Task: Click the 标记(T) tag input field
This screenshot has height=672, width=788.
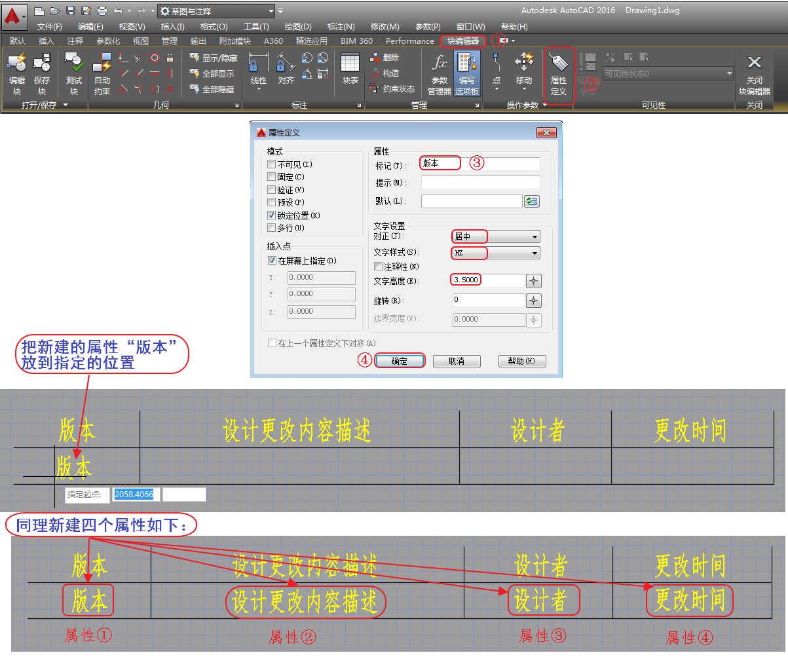Action: (480, 164)
